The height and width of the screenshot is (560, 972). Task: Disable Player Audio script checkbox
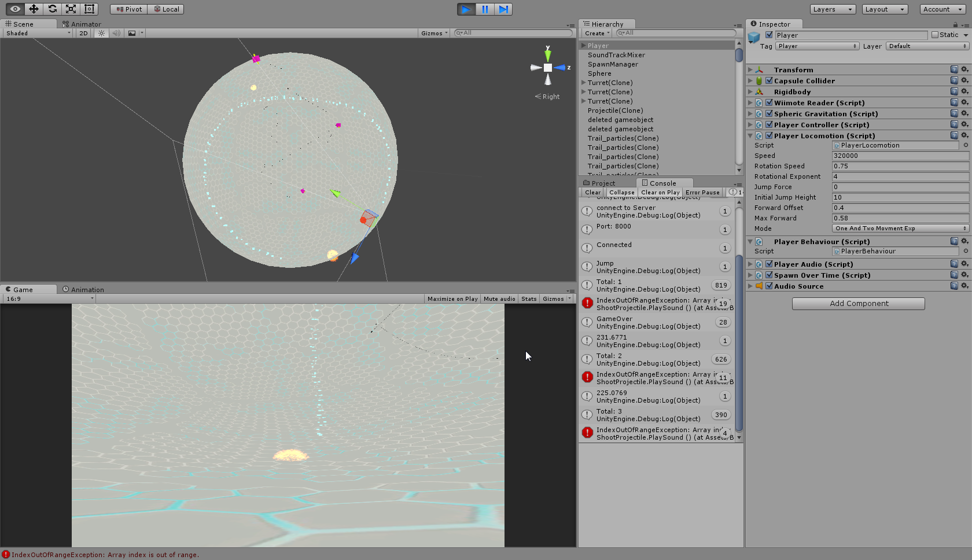[x=769, y=264]
